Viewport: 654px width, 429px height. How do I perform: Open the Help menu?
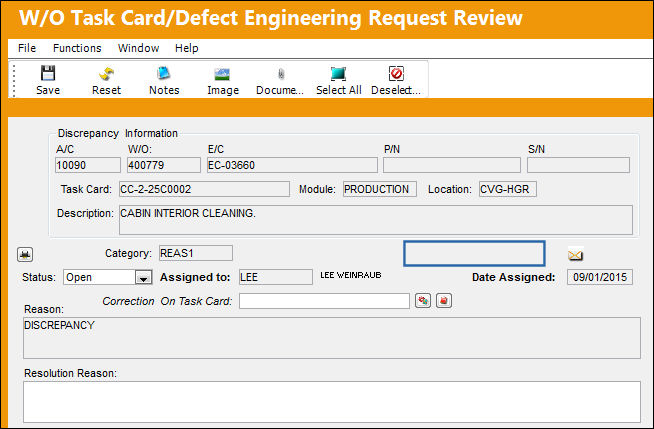186,48
